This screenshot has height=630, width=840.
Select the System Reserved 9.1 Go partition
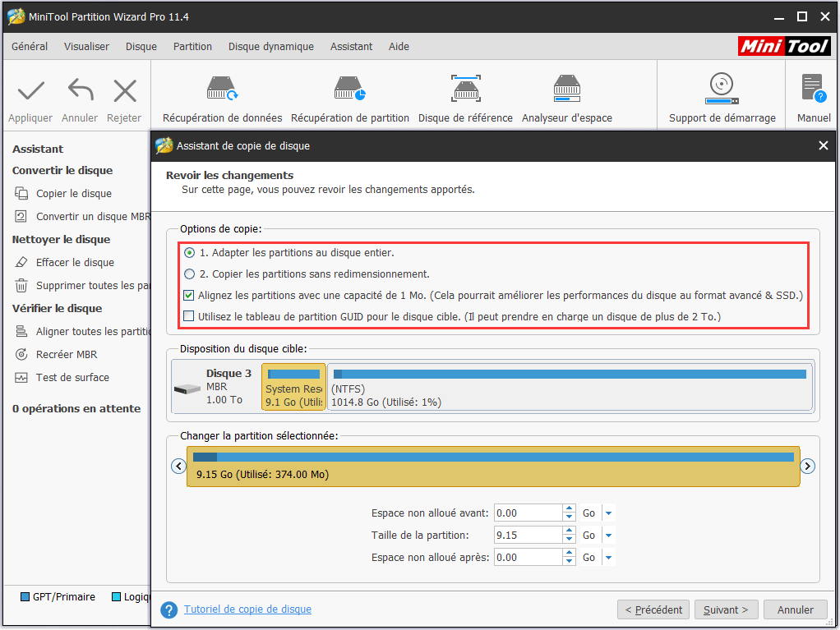[x=293, y=387]
